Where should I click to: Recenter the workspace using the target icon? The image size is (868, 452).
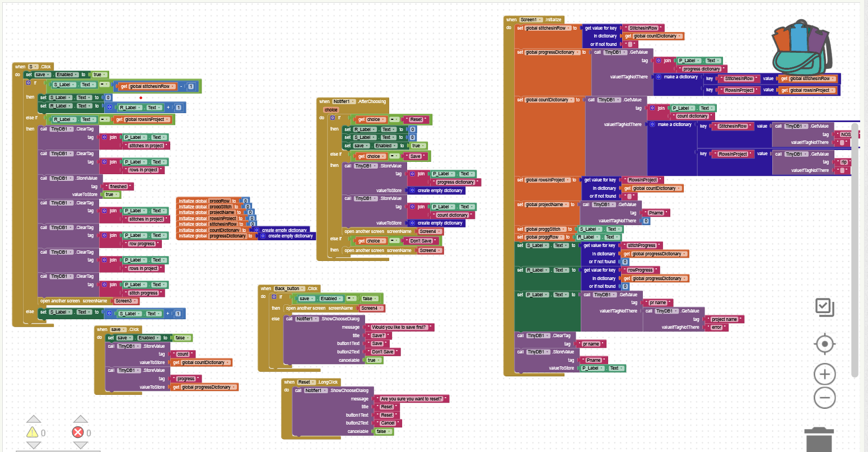(x=825, y=344)
